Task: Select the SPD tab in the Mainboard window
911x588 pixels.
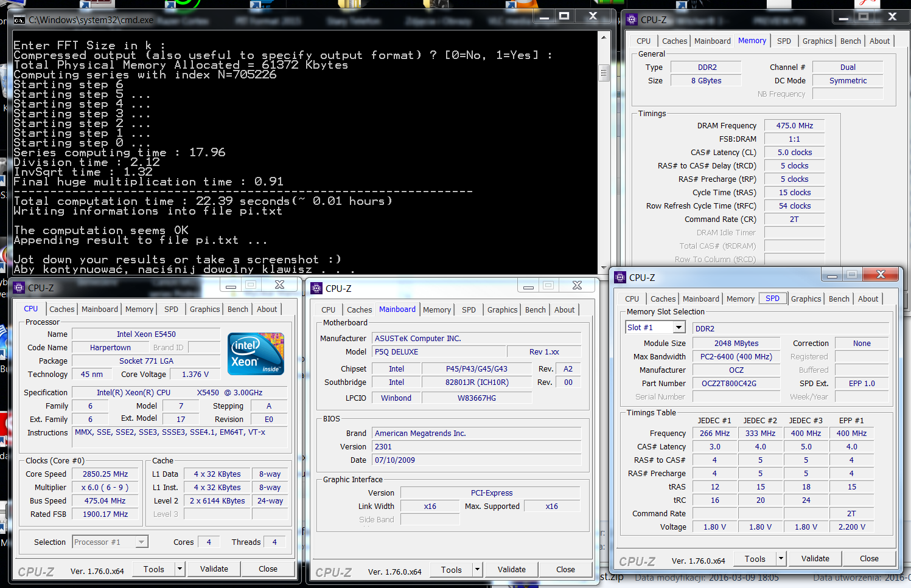Action: point(469,310)
